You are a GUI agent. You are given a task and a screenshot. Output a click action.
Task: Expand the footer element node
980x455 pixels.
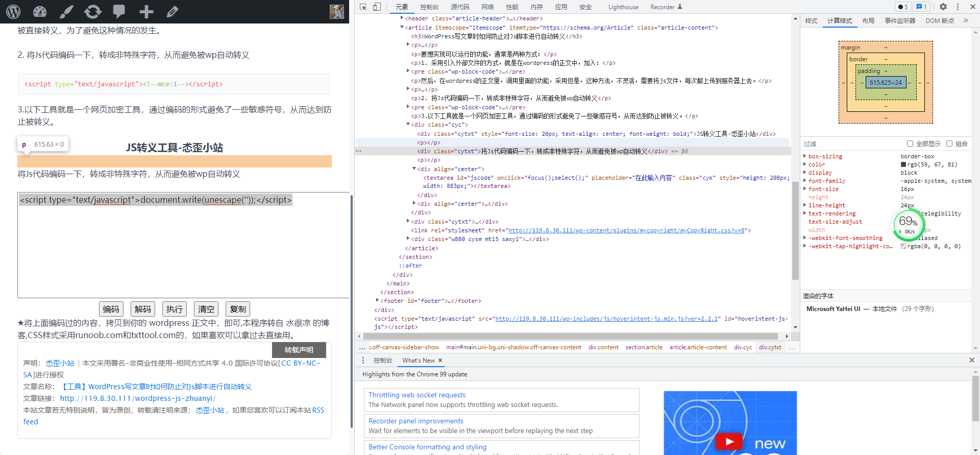(377, 301)
